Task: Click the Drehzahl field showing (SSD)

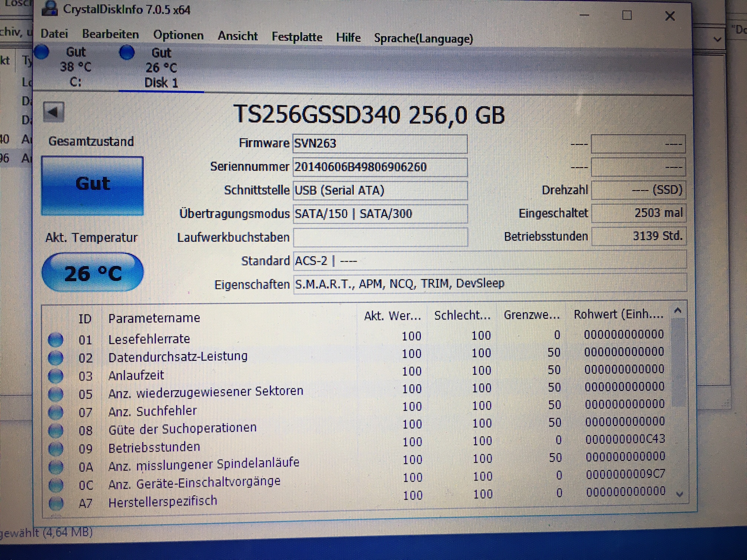Action: [x=638, y=190]
